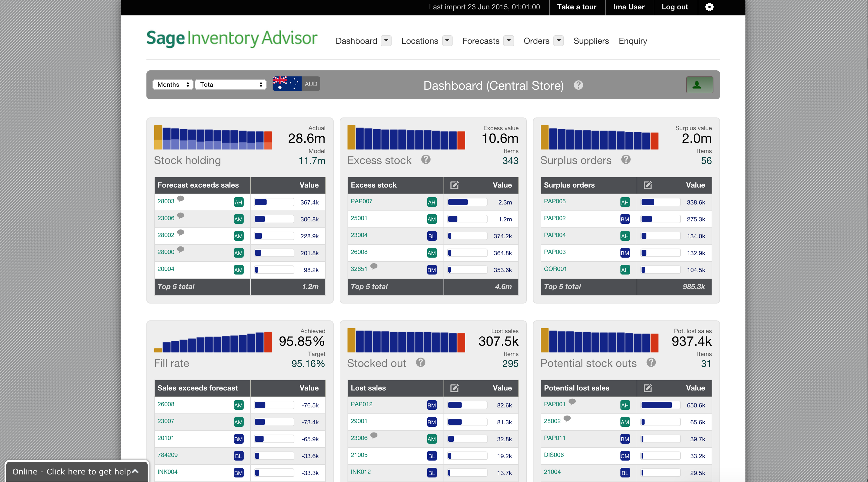This screenshot has width=868, height=482.
Task: Expand the Forecasts dropdown arrow
Action: [x=508, y=40]
